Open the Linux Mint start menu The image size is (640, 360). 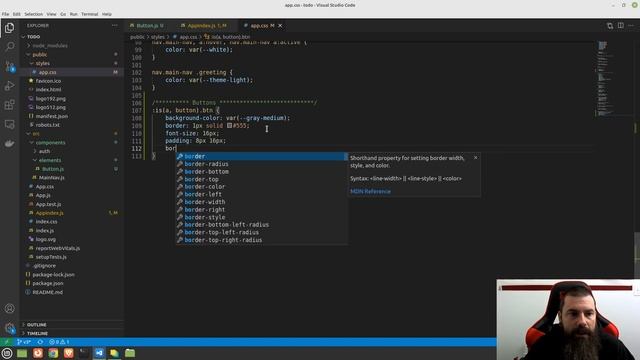coord(7,353)
